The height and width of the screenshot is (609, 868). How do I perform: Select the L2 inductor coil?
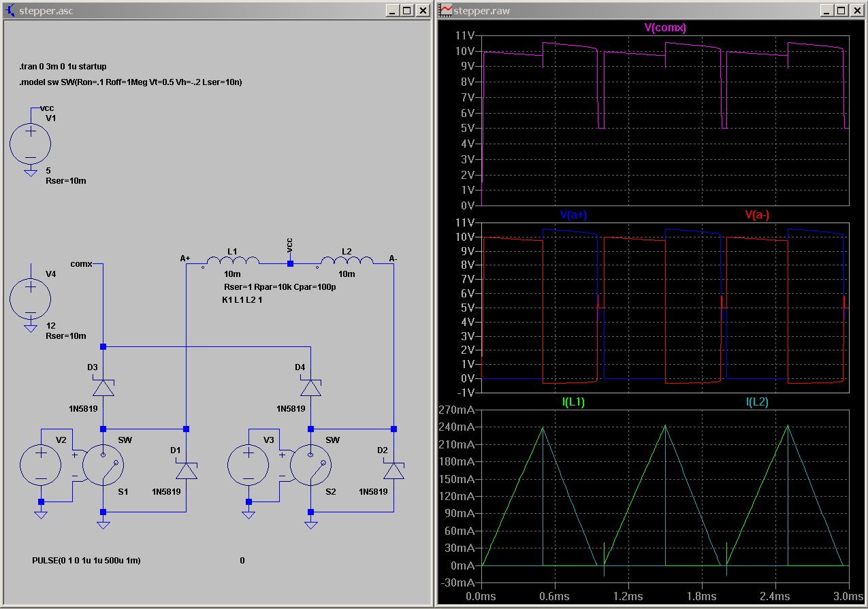pyautogui.click(x=347, y=261)
